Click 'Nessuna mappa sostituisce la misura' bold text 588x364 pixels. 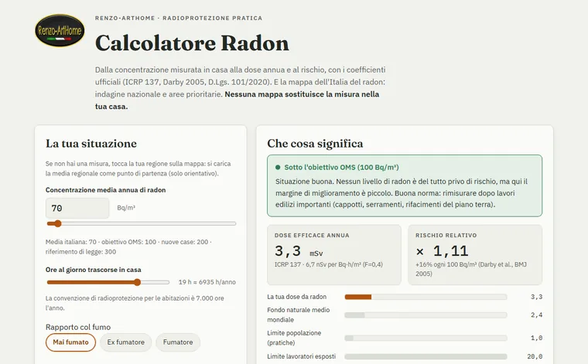pos(237,100)
